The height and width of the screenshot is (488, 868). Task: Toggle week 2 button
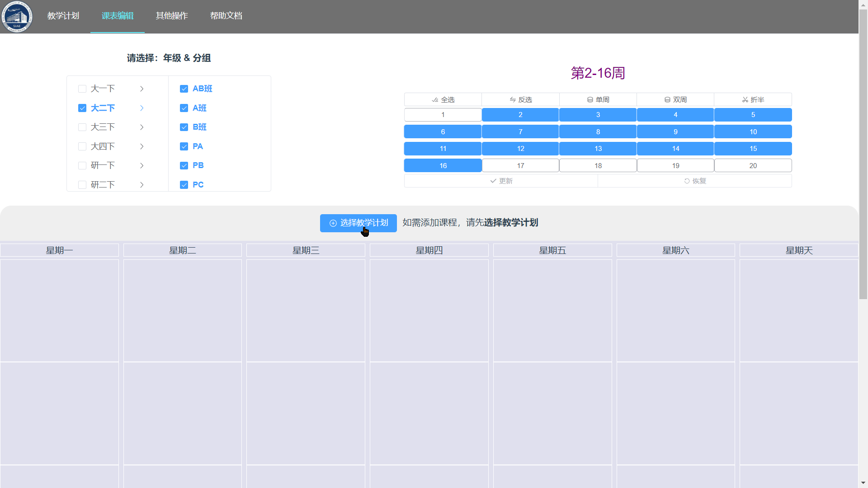[520, 115]
